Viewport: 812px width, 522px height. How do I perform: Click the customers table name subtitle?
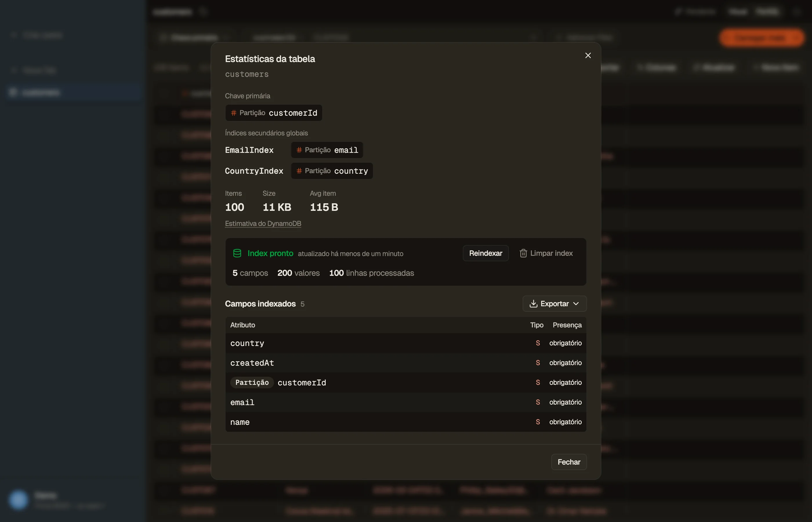coord(247,74)
